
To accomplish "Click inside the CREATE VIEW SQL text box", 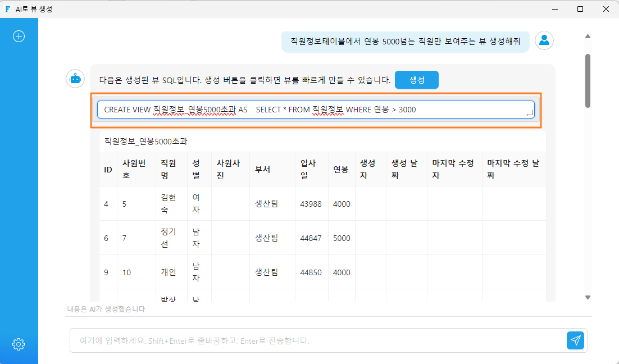I will (316, 110).
